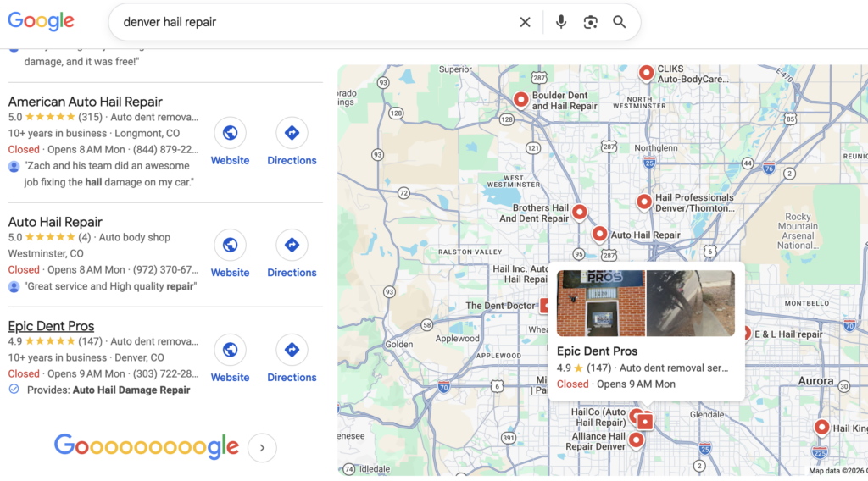The height and width of the screenshot is (481, 868).
Task: Select Alliance Hail Repair Denver map pin
Action: pos(637,440)
